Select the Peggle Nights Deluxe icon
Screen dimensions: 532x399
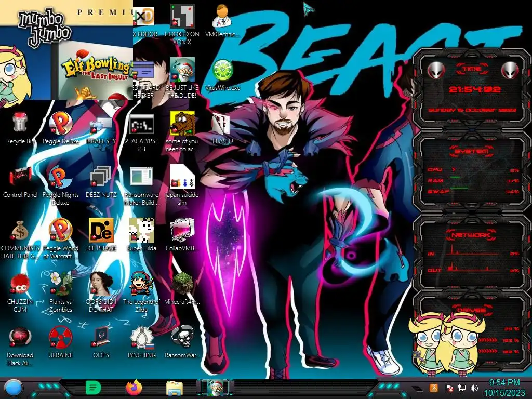(60, 186)
